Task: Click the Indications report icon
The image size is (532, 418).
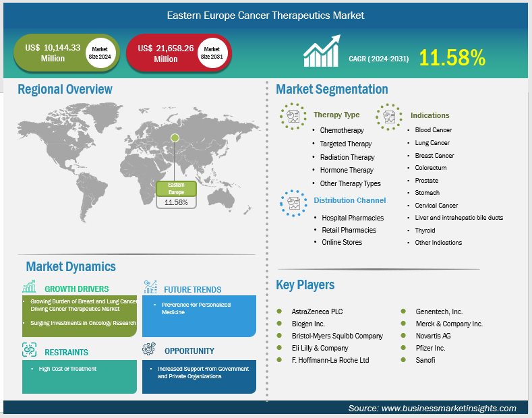Action: 389,117
